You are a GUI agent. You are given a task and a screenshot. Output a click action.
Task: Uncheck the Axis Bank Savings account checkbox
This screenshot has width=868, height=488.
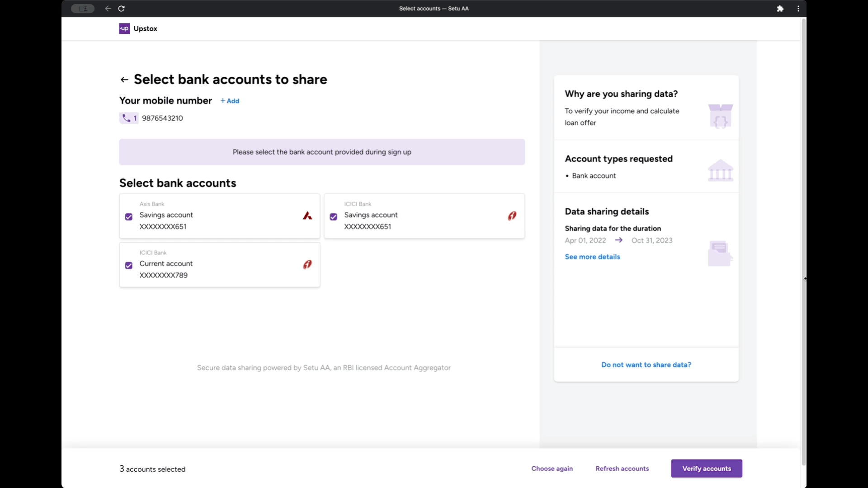[x=129, y=217]
